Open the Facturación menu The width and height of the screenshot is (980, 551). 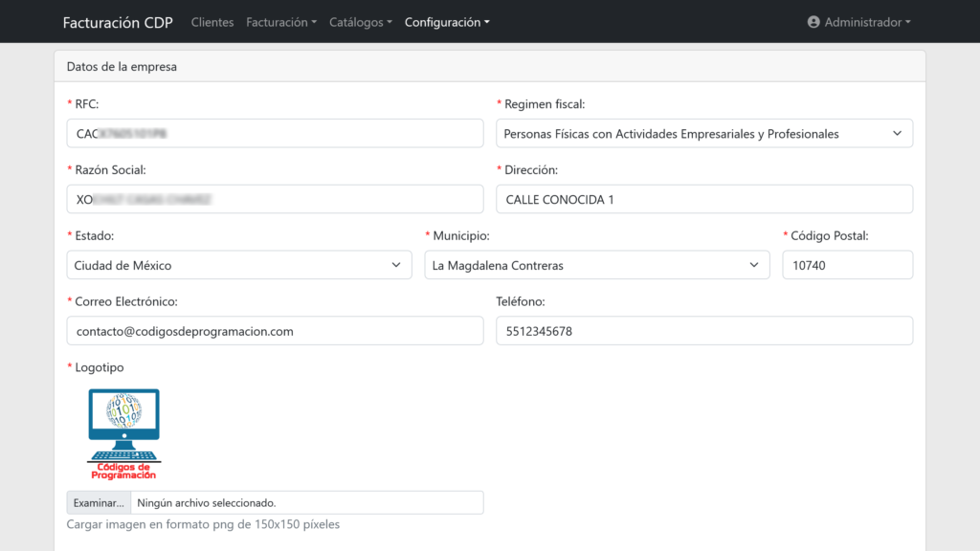[281, 22]
